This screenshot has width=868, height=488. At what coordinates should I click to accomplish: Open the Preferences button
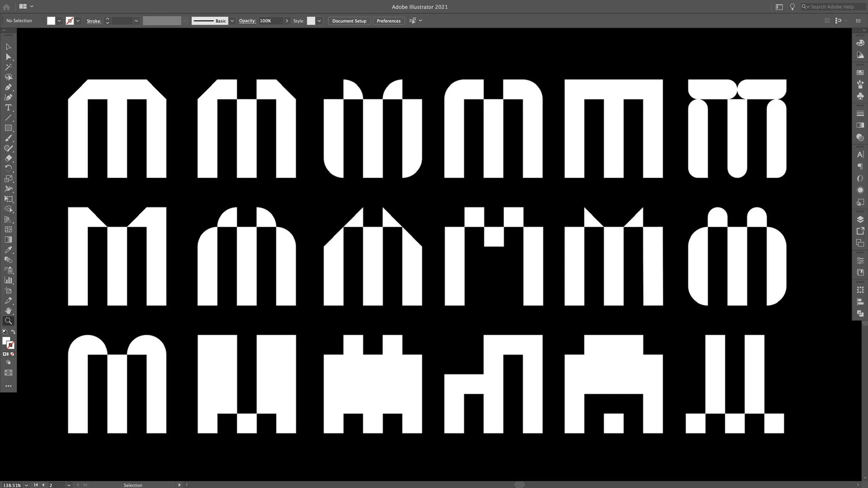[389, 21]
